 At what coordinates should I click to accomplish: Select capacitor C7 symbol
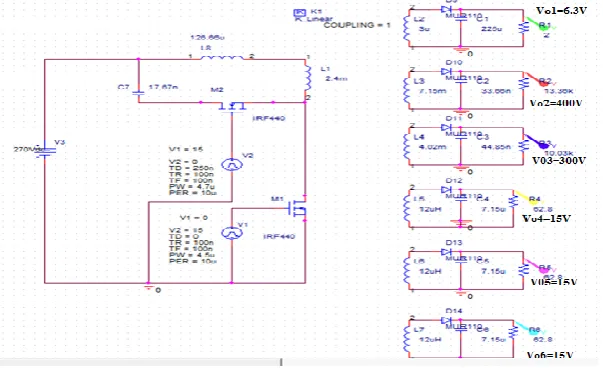pos(138,93)
